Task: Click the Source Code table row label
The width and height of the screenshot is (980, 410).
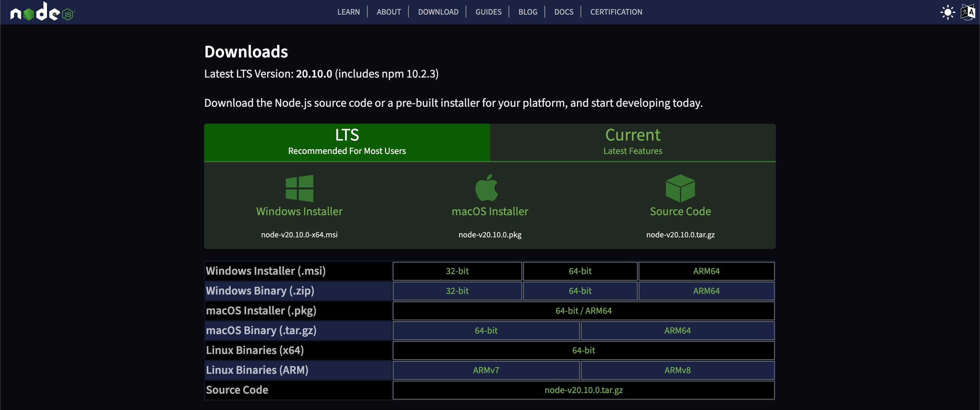Action: (237, 390)
